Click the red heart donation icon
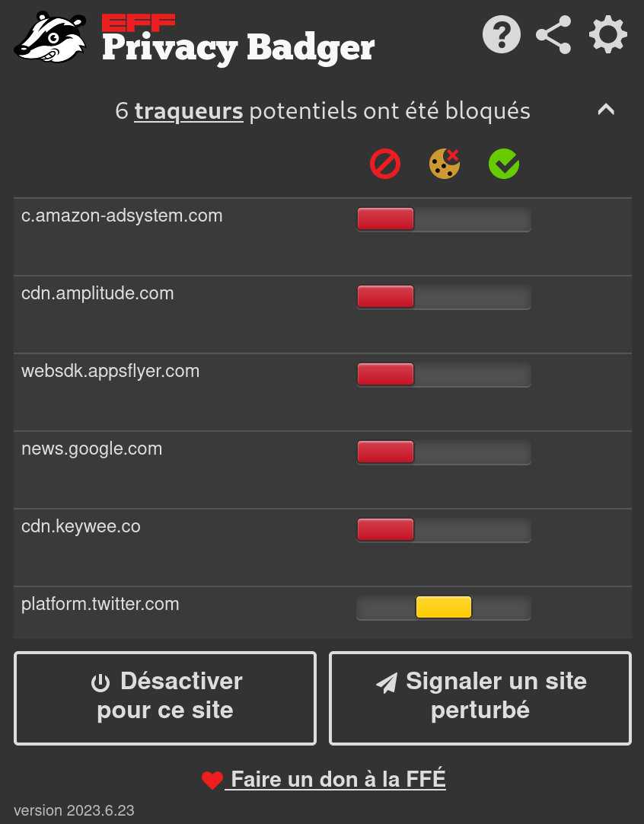Viewport: 644px width, 824px height. [x=212, y=780]
